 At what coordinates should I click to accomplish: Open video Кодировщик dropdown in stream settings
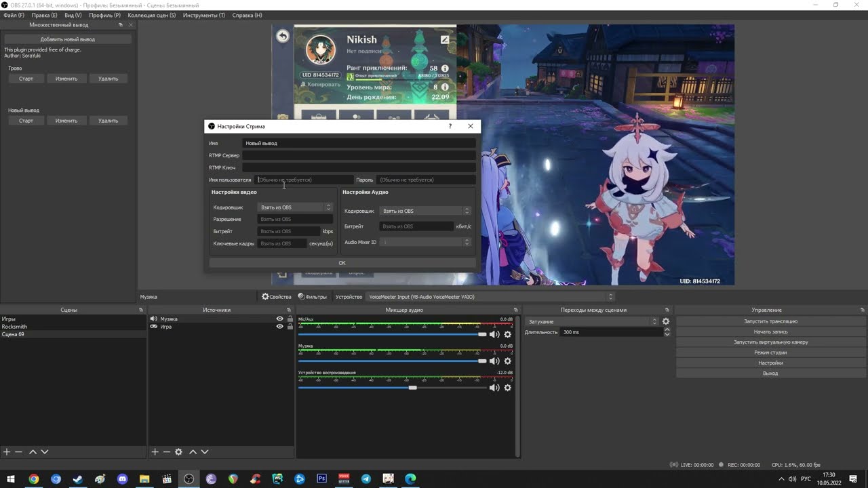click(x=295, y=207)
